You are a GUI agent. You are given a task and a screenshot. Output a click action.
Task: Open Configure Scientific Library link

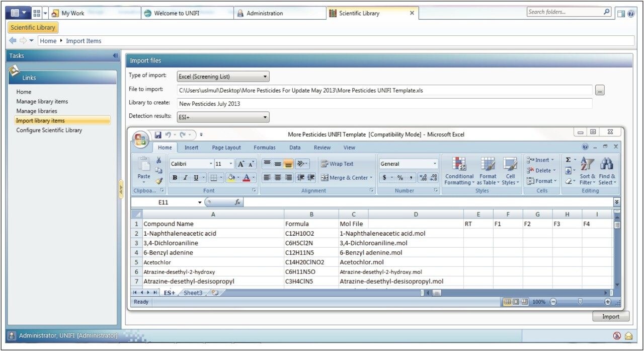tap(49, 130)
